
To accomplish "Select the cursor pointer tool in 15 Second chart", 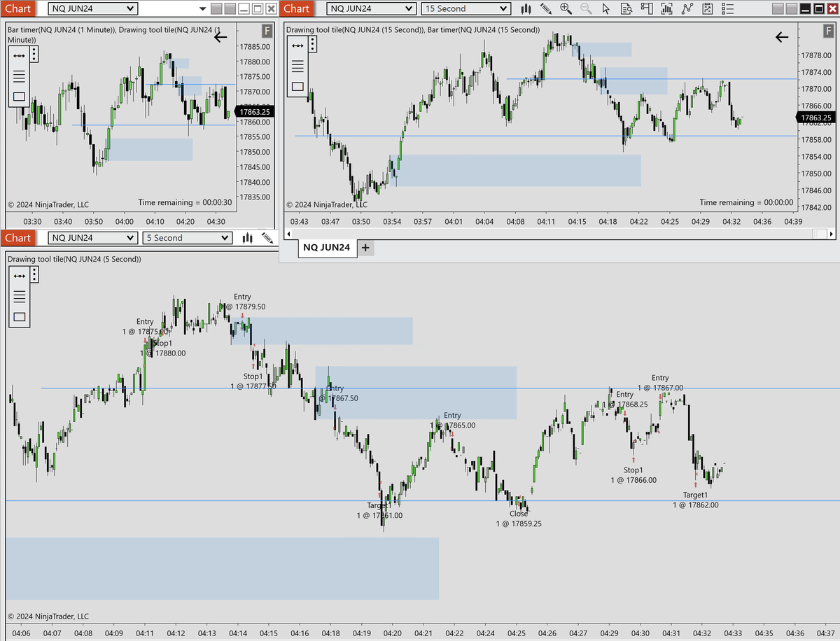I will tap(606, 8).
